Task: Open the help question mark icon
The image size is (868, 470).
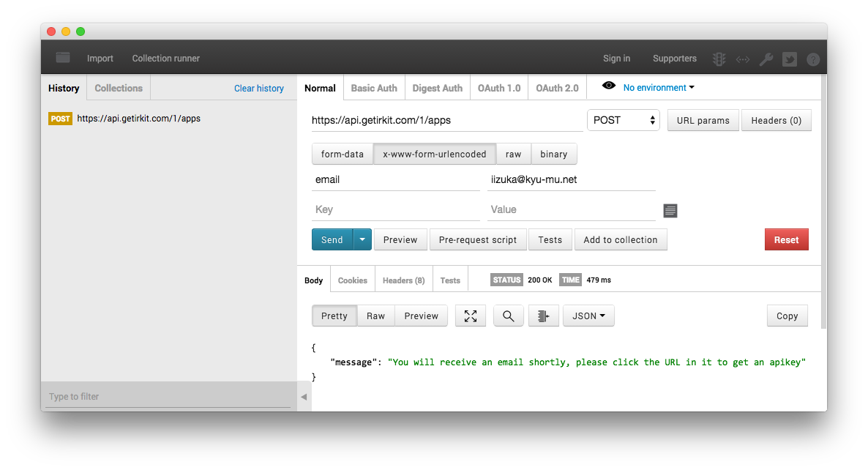Action: [x=813, y=59]
